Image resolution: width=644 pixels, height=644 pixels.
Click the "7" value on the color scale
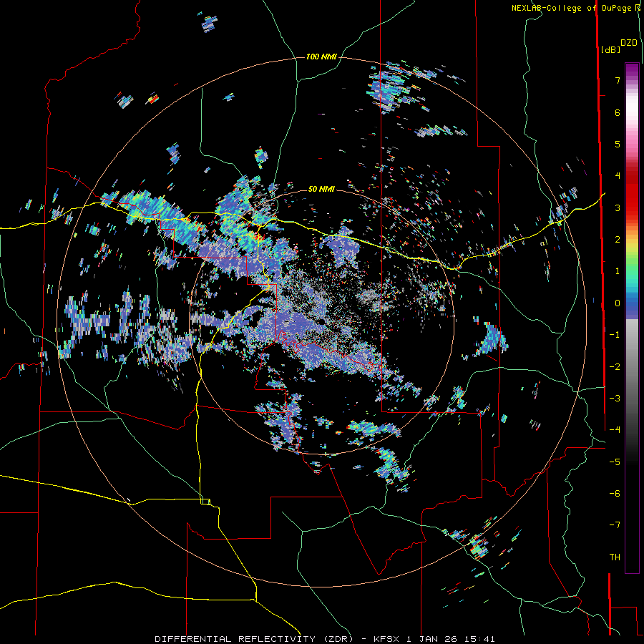point(618,80)
